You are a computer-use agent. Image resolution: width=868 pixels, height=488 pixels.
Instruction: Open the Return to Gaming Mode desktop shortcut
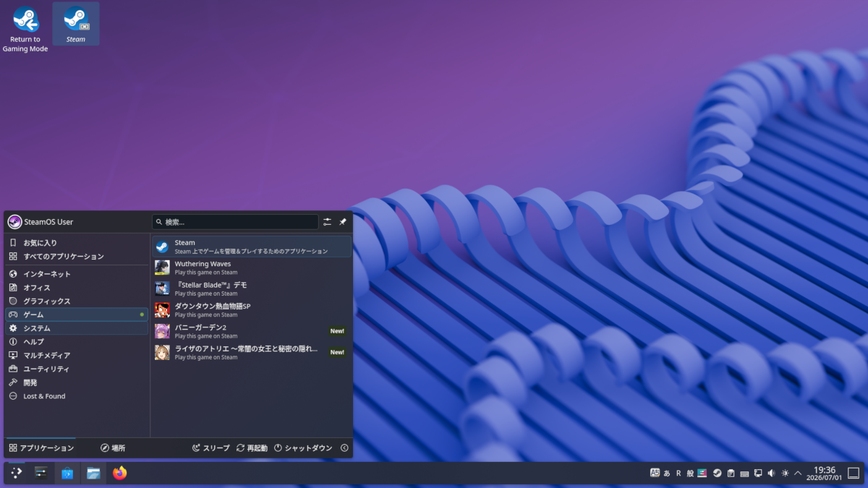[x=26, y=29]
